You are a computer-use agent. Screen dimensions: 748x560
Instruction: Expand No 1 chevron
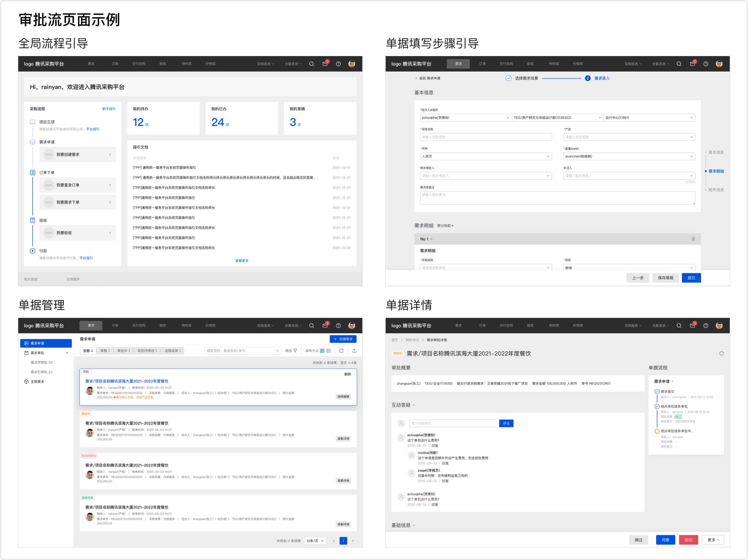point(431,239)
